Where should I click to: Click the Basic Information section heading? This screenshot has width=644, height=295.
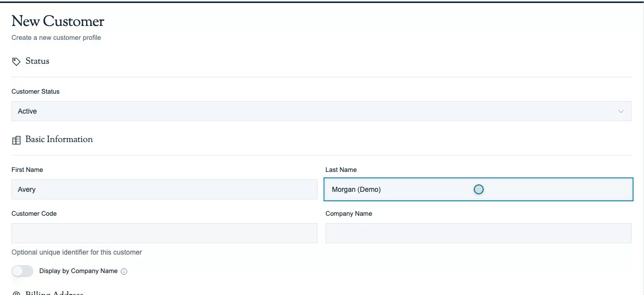[59, 140]
